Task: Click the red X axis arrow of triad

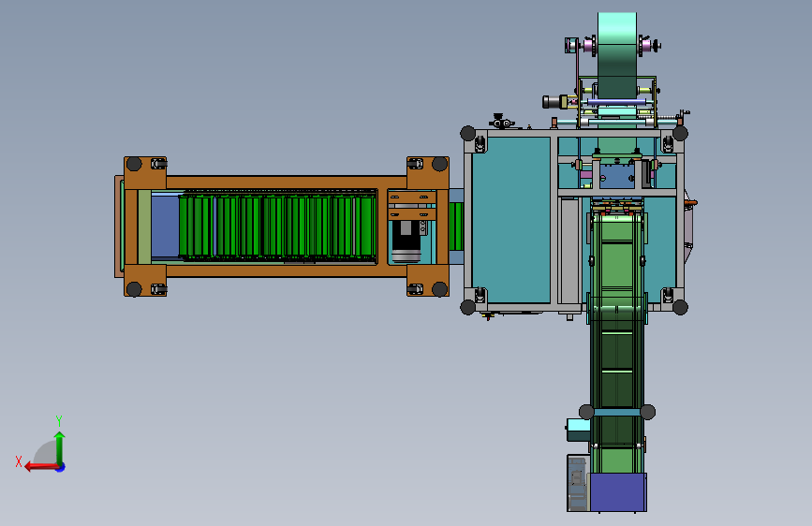Action: tap(40, 467)
